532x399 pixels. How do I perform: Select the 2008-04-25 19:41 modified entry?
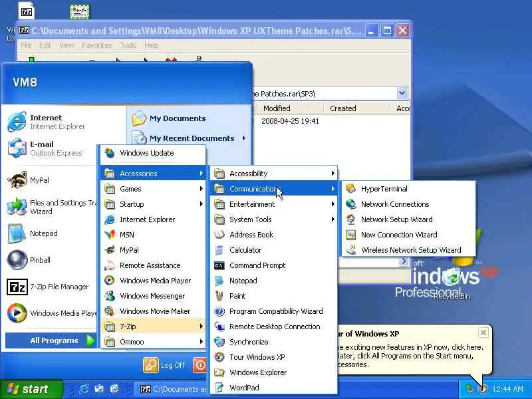click(290, 121)
